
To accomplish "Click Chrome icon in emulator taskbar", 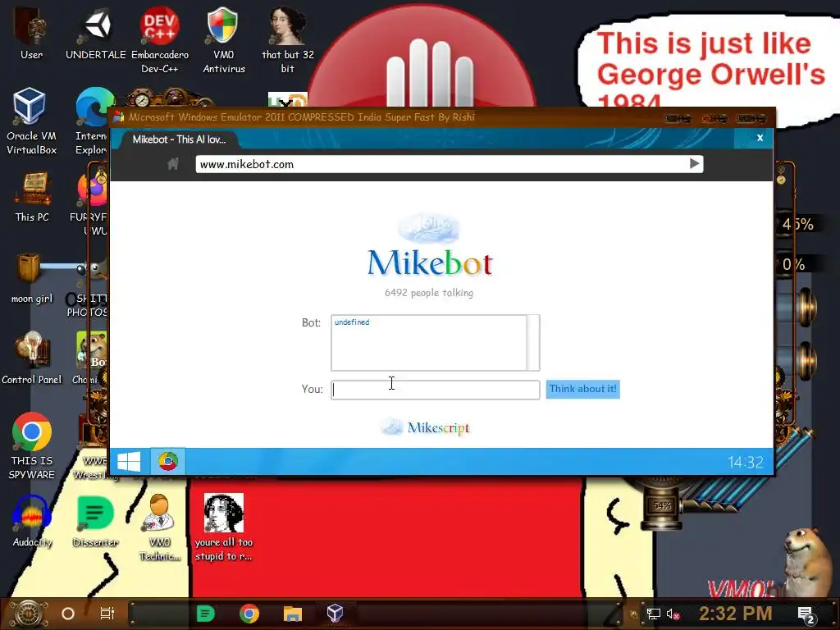I will tap(167, 461).
